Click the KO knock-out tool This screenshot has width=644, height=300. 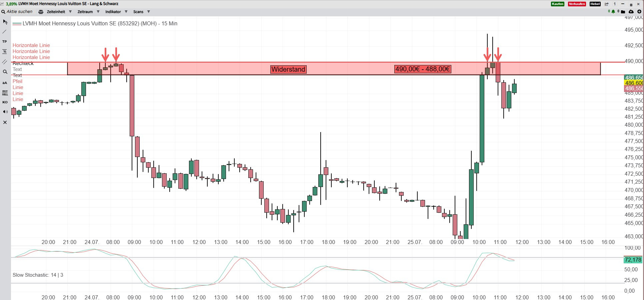5,102
